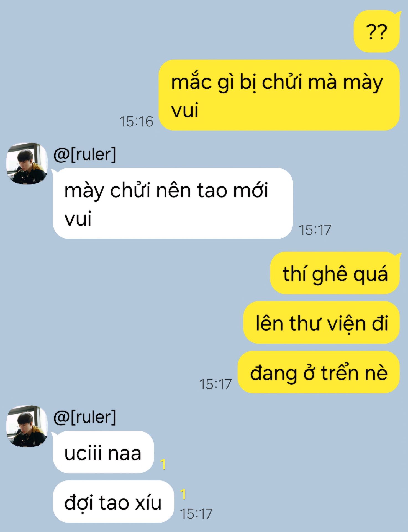
Task: Tap the 15:16 timestamp
Action: pos(136,121)
